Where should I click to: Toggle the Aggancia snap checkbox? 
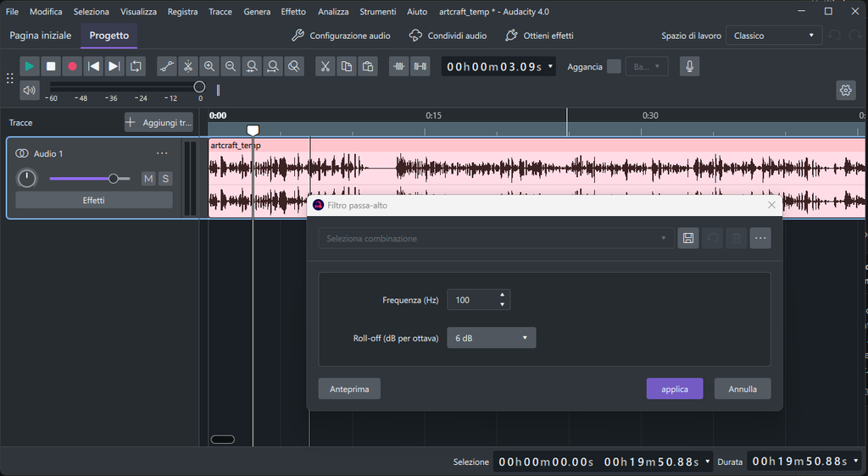pyautogui.click(x=614, y=66)
